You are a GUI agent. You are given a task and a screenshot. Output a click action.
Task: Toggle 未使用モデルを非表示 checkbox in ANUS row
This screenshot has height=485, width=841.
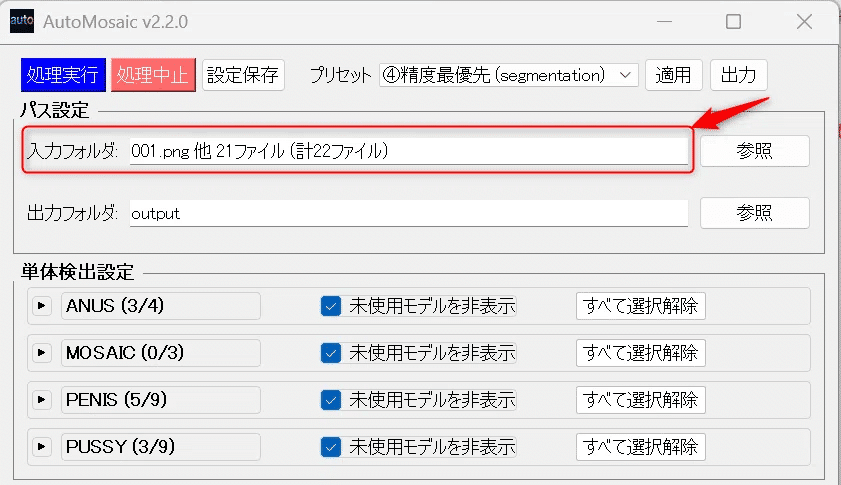pyautogui.click(x=331, y=306)
